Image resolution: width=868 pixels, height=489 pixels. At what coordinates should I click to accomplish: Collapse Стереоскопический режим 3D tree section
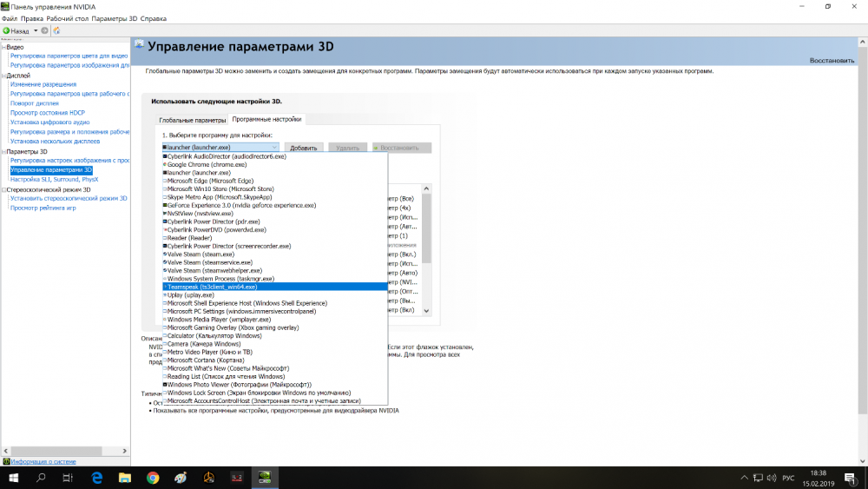point(3,189)
